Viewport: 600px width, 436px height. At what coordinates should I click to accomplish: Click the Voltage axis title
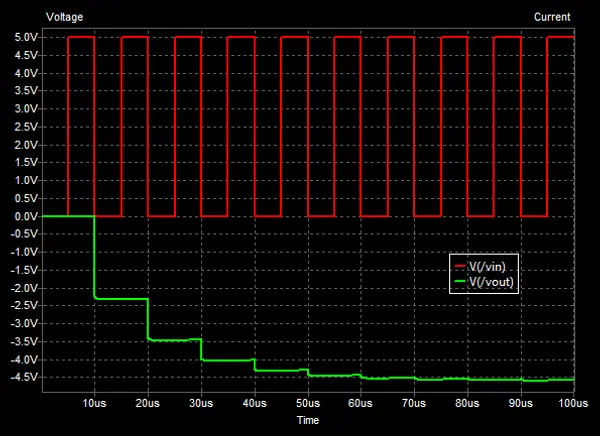(65, 17)
